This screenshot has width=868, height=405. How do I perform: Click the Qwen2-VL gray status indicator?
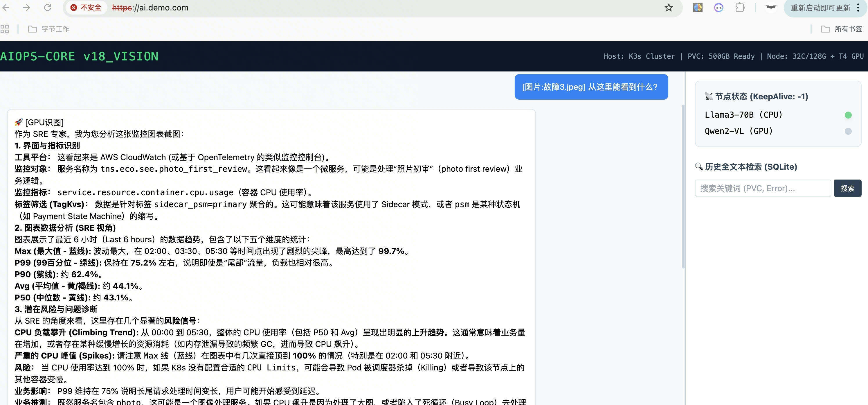coord(848,132)
